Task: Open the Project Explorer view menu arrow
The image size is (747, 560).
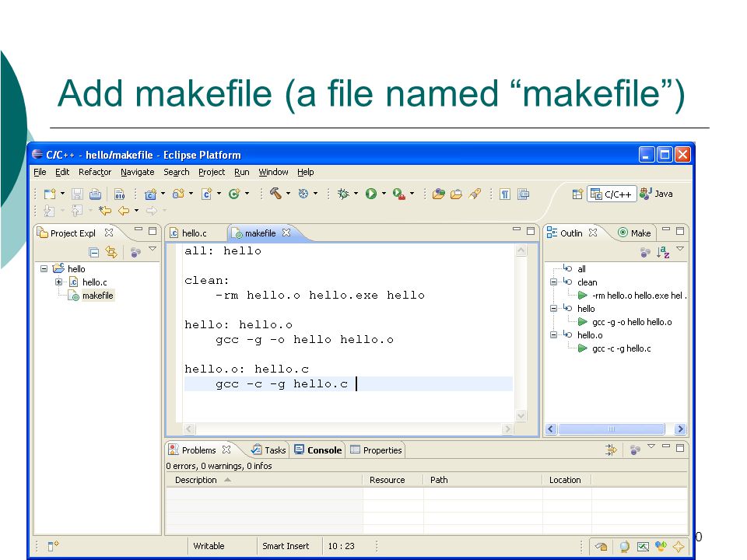Action: tap(153, 249)
